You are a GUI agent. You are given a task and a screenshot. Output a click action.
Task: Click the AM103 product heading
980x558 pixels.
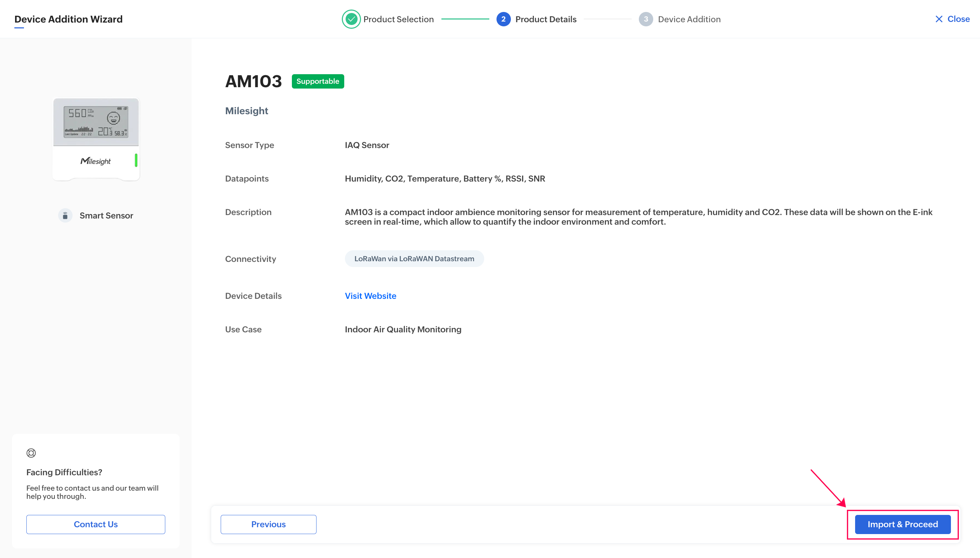pos(253,81)
